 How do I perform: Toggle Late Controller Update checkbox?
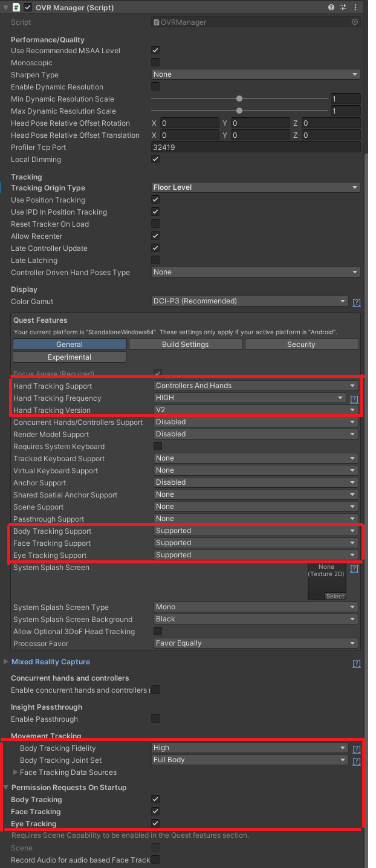tap(155, 248)
